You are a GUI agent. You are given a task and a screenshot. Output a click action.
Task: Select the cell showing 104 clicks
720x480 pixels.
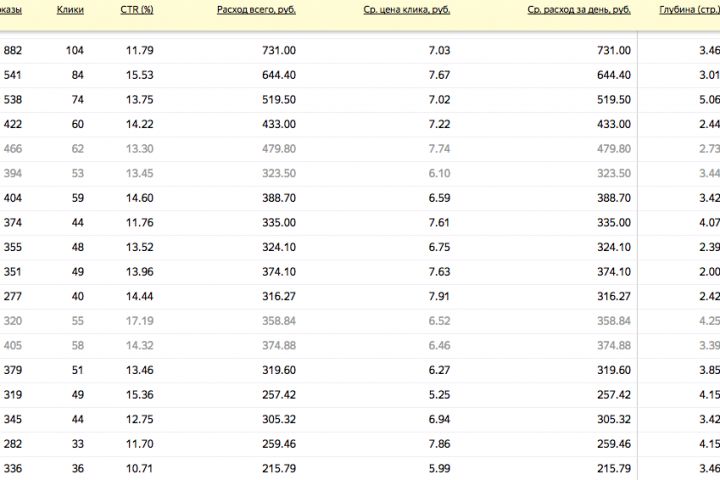coord(74,51)
